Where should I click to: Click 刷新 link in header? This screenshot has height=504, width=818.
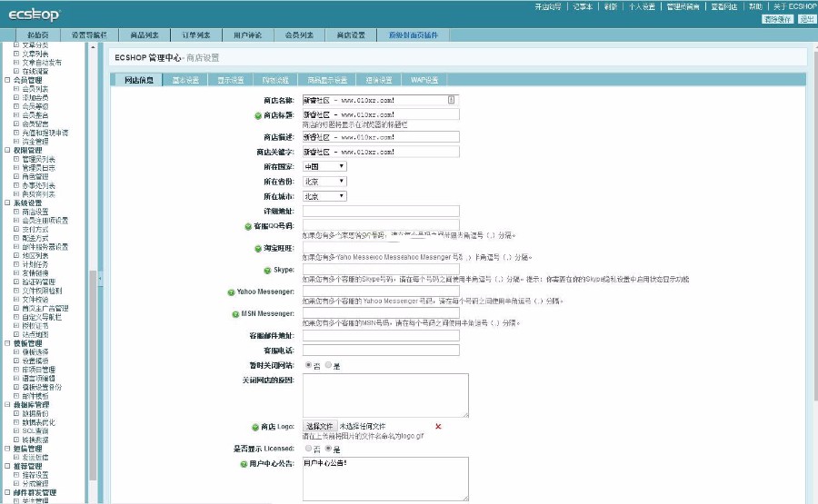611,6
